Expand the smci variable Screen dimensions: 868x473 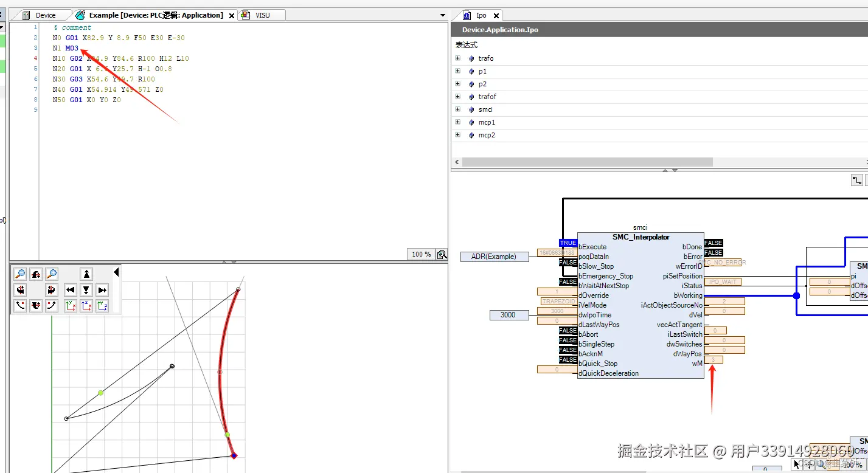[x=457, y=109]
